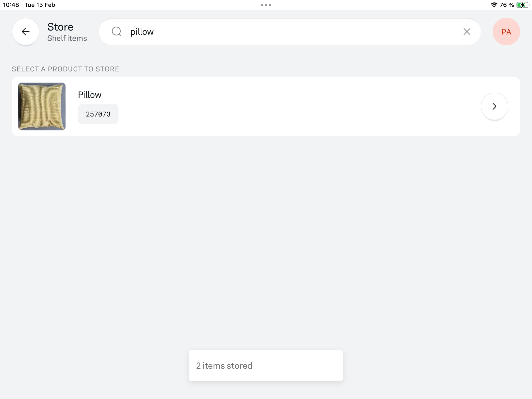Screen dimensions: 532x399
Task: Click the 257073 product code badge
Action: click(98, 114)
